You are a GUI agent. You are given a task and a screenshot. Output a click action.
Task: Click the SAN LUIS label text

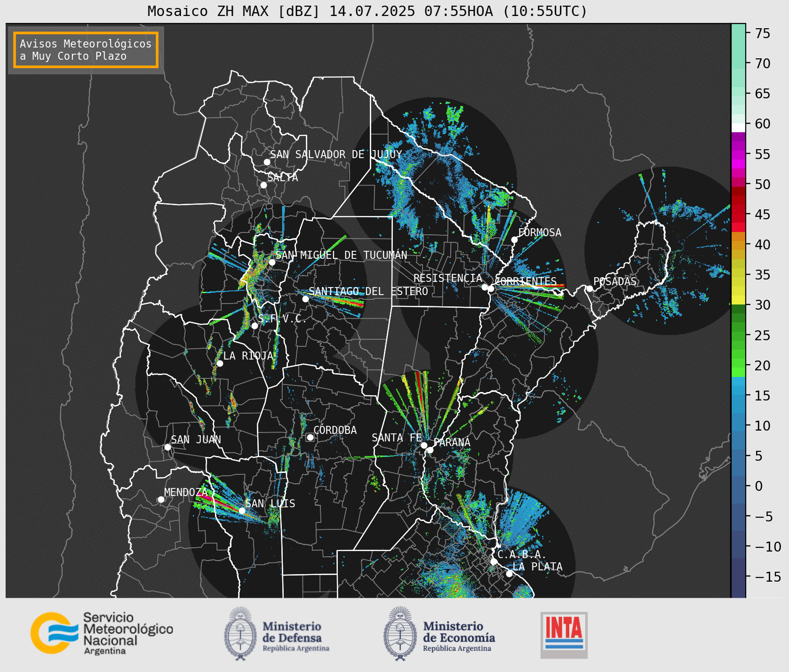click(270, 504)
